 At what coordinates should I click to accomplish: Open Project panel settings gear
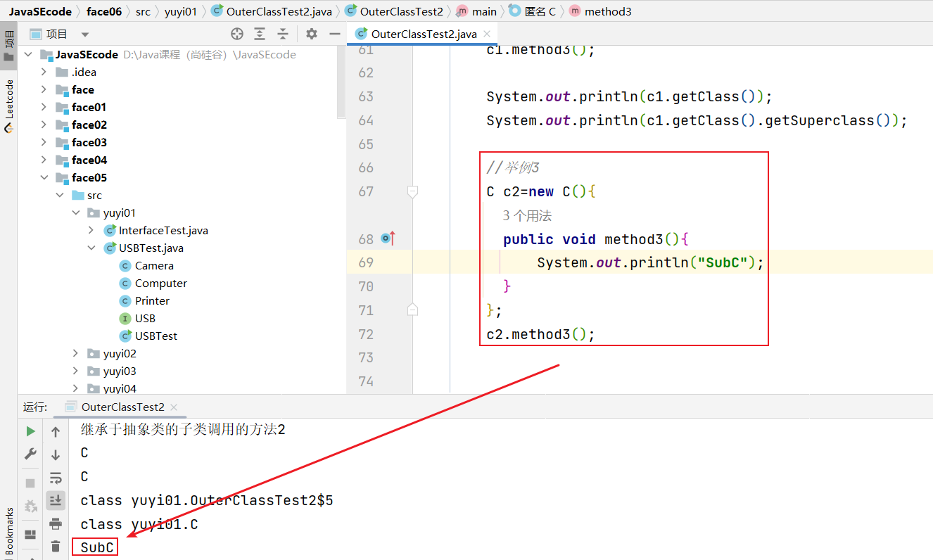click(x=312, y=34)
